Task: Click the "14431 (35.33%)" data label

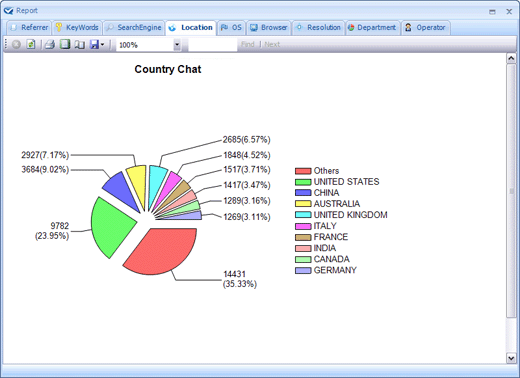Action: 240,279
